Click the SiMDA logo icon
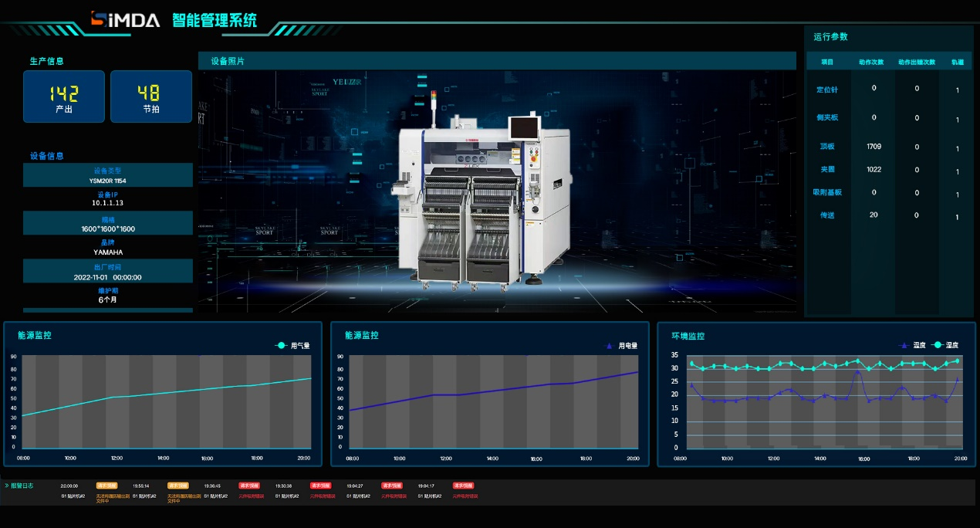Viewport: 980px width, 528px height. (99, 19)
